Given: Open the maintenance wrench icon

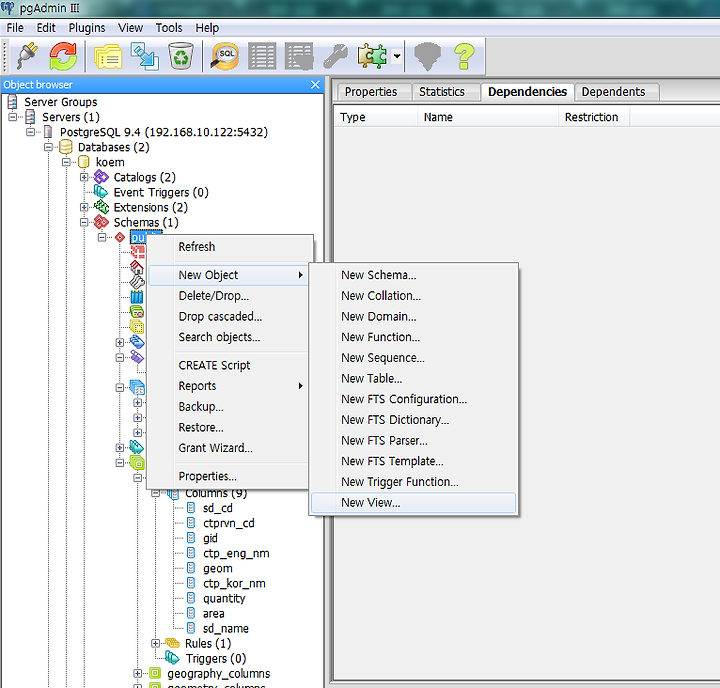Looking at the screenshot, I should [335, 56].
